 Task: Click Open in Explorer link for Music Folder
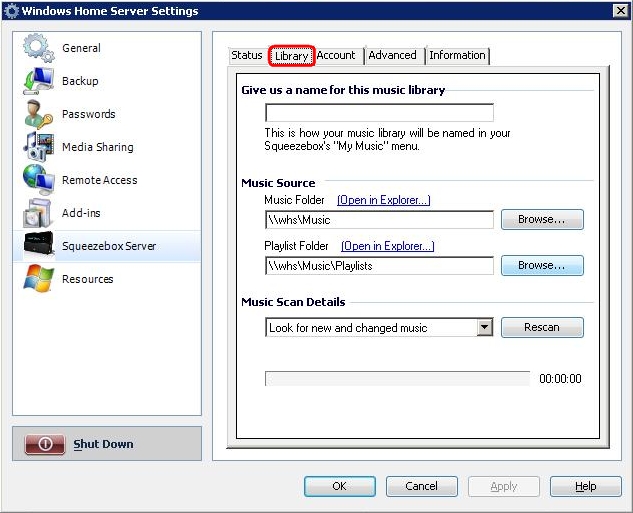tap(383, 200)
